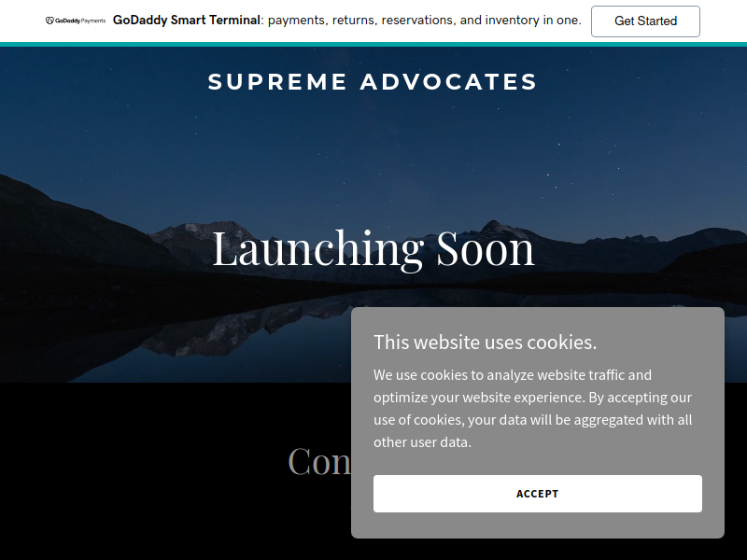Click the word "Soon" in the headline
747x560 pixels.
click(486, 248)
